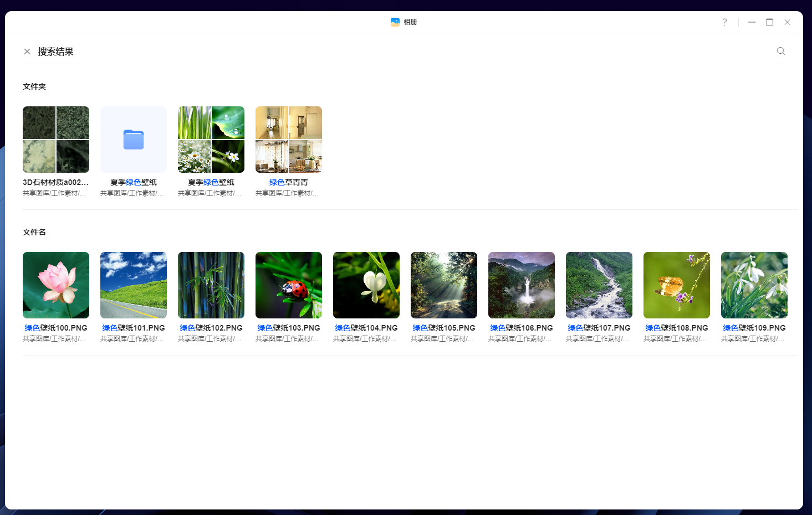Click the 文件夹 section heading
The width and height of the screenshot is (812, 515).
coord(34,86)
